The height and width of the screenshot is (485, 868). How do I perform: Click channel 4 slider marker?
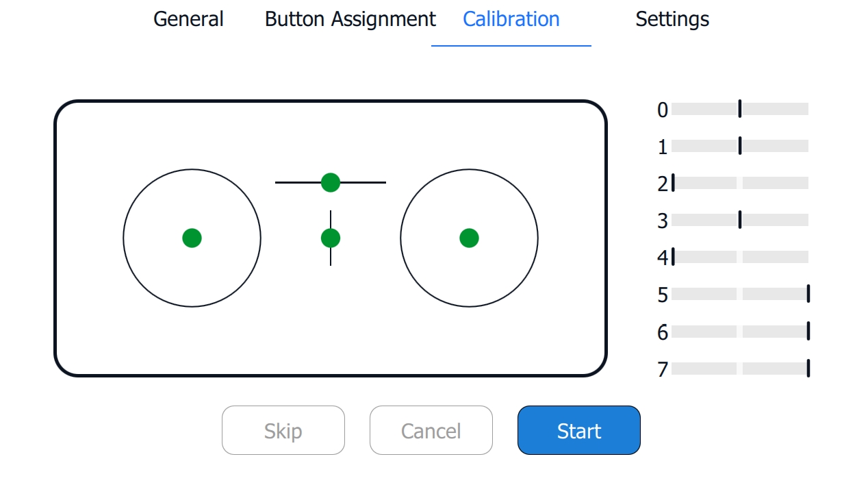tap(674, 256)
